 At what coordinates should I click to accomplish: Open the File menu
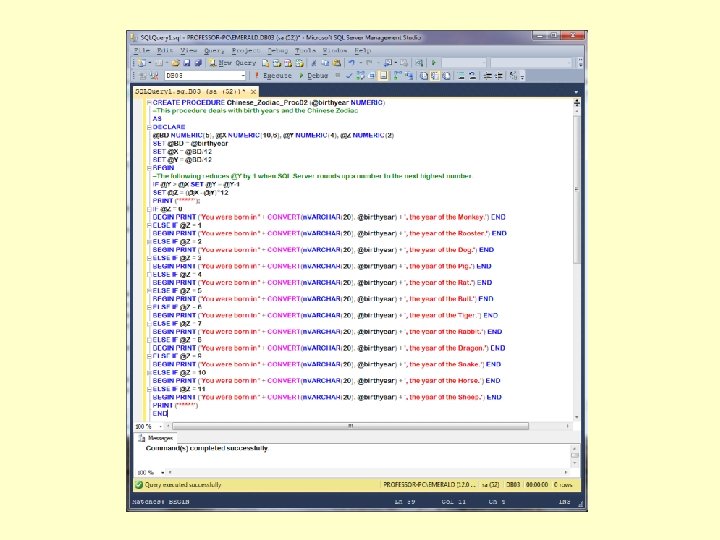click(x=142, y=50)
